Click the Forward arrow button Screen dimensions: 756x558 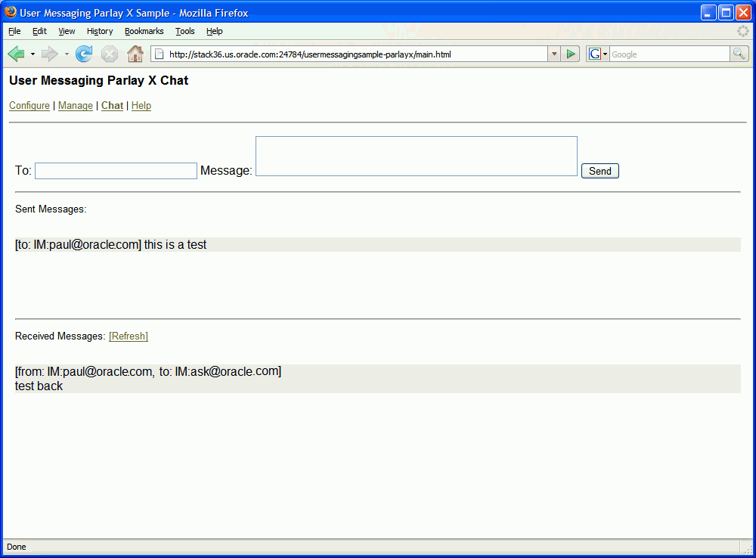50,54
